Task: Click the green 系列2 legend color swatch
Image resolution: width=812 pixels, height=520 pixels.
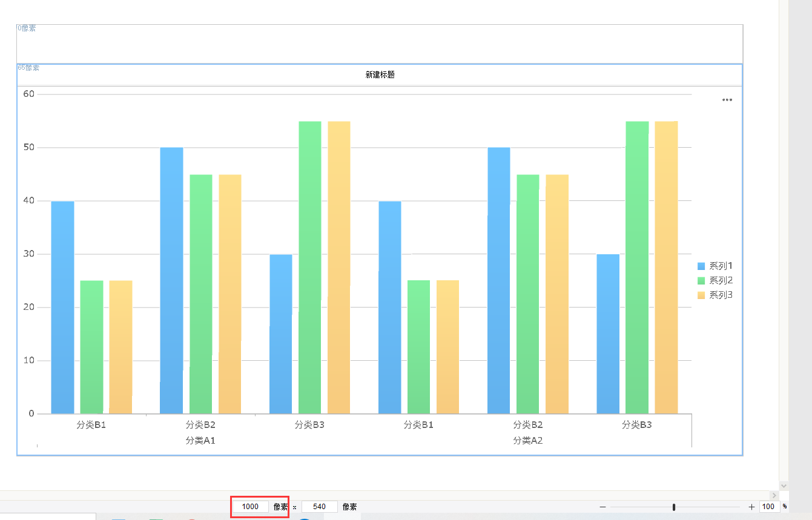Action: click(701, 280)
